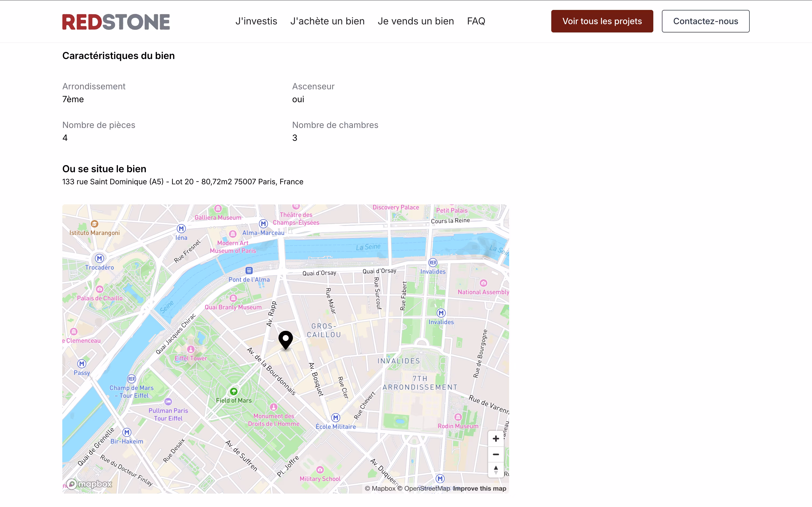Go to Je vends un bien page
The width and height of the screenshot is (812, 507).
[415, 21]
